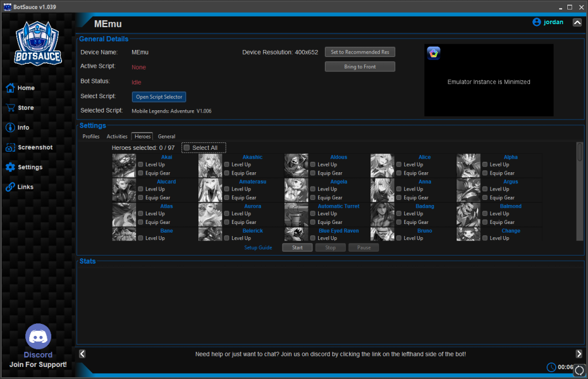Enable the Select All heroes checkbox
The image size is (588, 379).
coord(187,148)
